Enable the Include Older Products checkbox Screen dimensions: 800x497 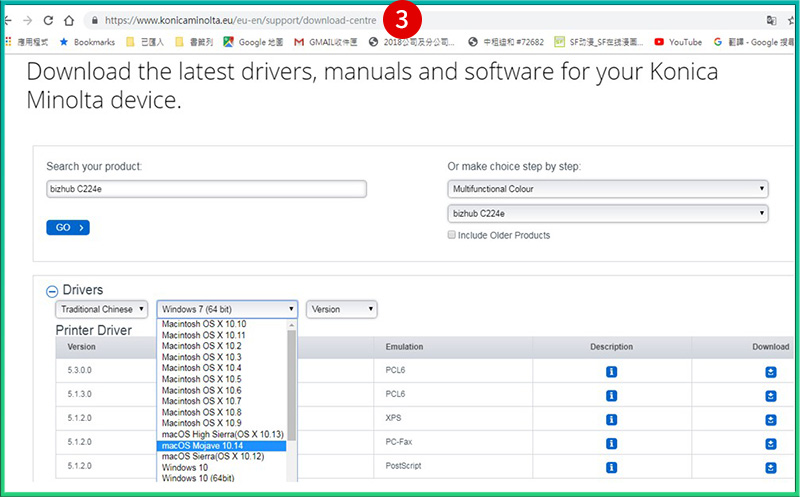452,235
